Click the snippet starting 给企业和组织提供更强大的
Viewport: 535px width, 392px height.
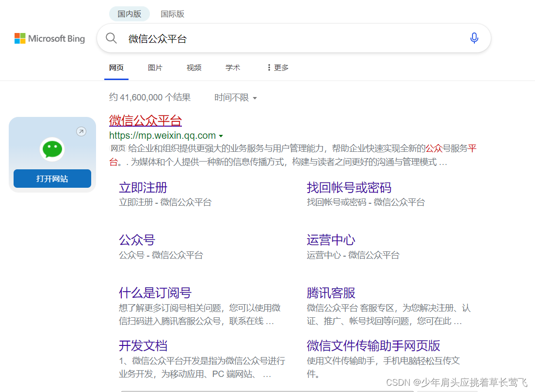pos(293,155)
